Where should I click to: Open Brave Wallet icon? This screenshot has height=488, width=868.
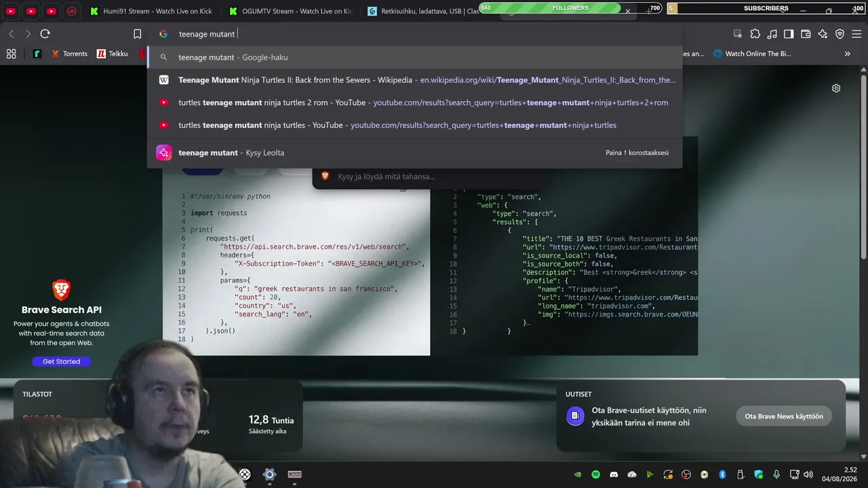tap(806, 34)
